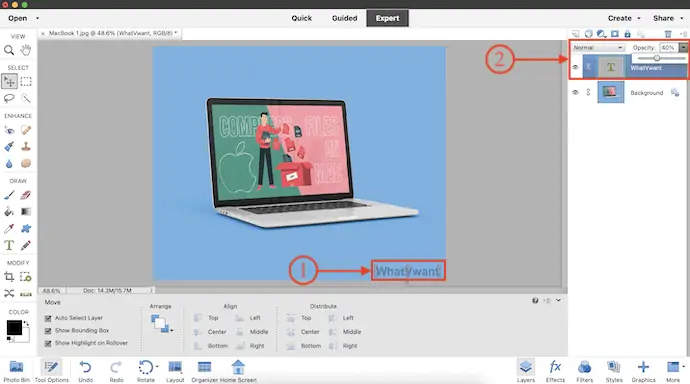690x384 pixels.
Task: Switch to Guided mode
Action: click(x=345, y=18)
